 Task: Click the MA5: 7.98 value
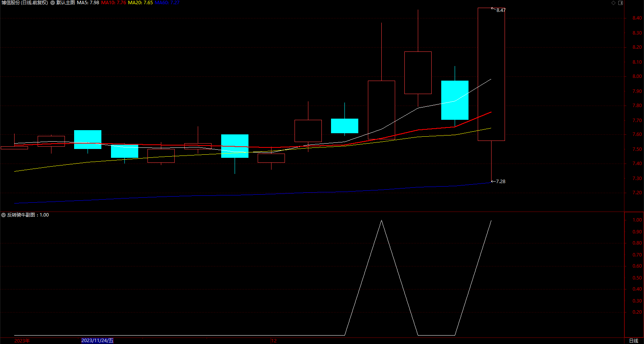88,3
